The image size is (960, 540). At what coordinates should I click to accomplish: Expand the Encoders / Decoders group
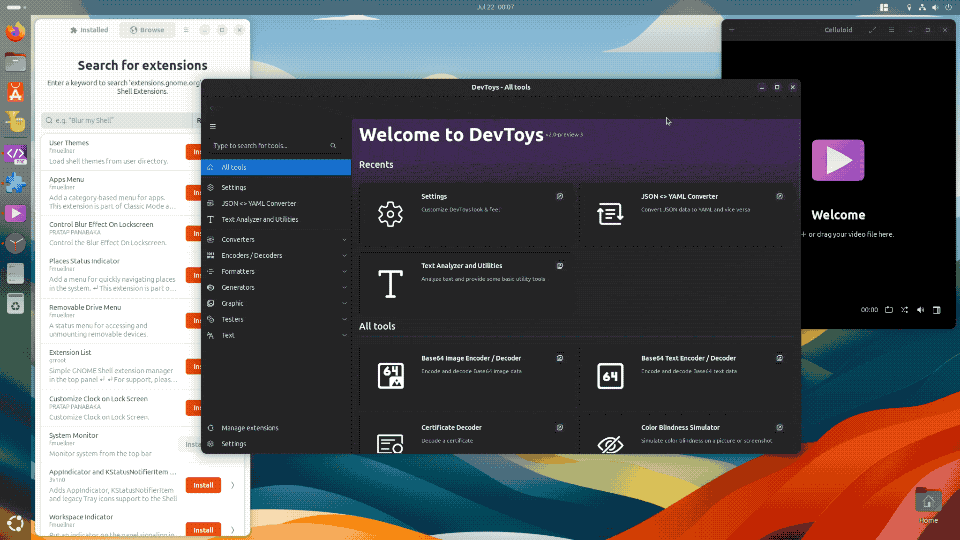345,255
